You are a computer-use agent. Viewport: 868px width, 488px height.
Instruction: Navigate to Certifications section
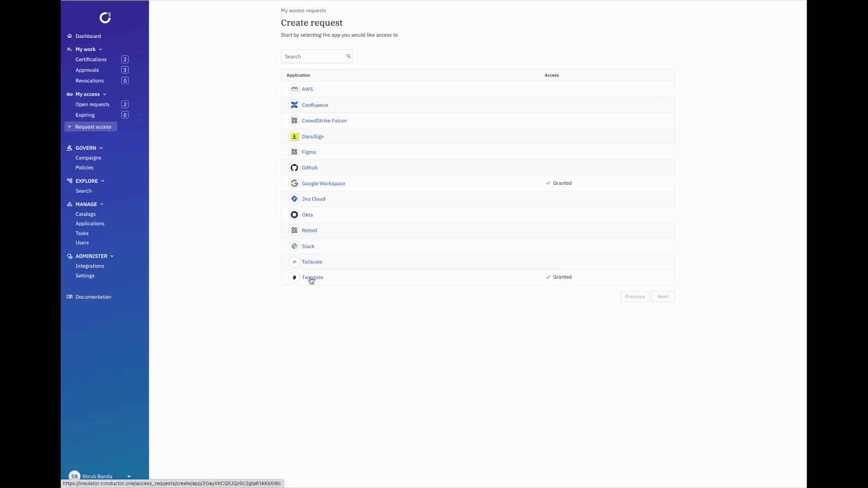pos(90,59)
